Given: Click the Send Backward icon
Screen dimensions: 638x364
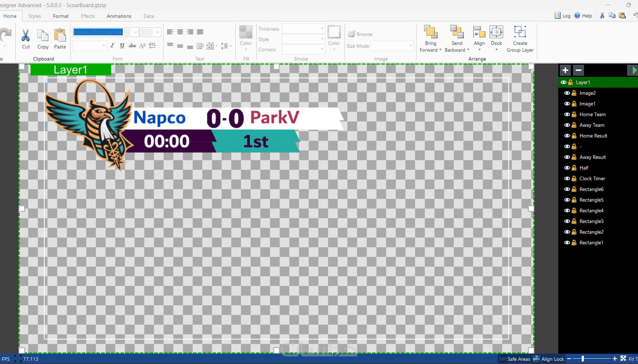Looking at the screenshot, I should pos(457,32).
